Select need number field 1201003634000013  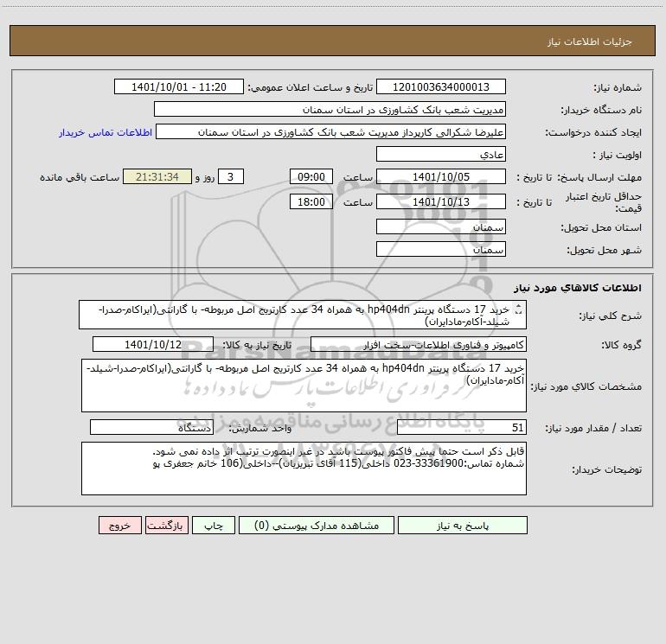(x=441, y=86)
